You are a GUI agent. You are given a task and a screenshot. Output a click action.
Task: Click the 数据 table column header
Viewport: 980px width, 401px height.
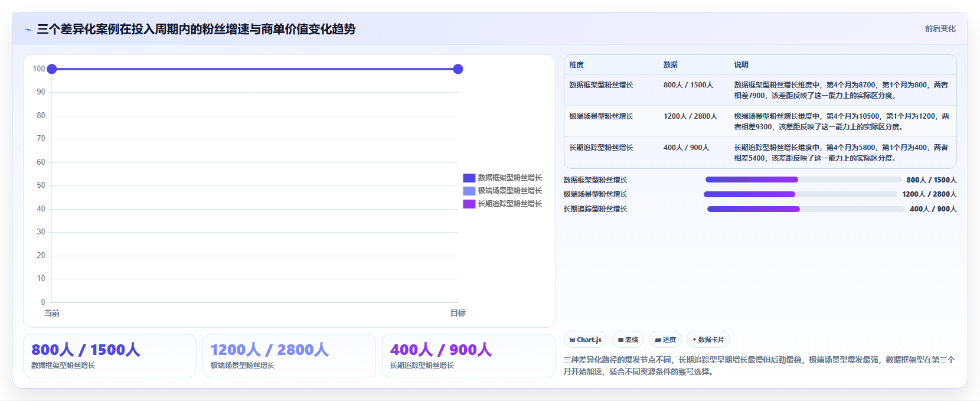(x=671, y=65)
